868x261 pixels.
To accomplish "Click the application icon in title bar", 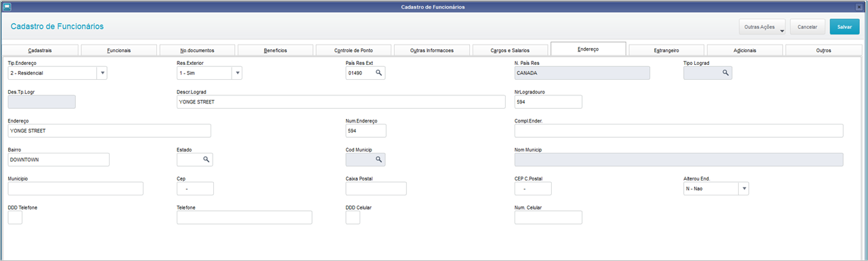I will coord(7,7).
